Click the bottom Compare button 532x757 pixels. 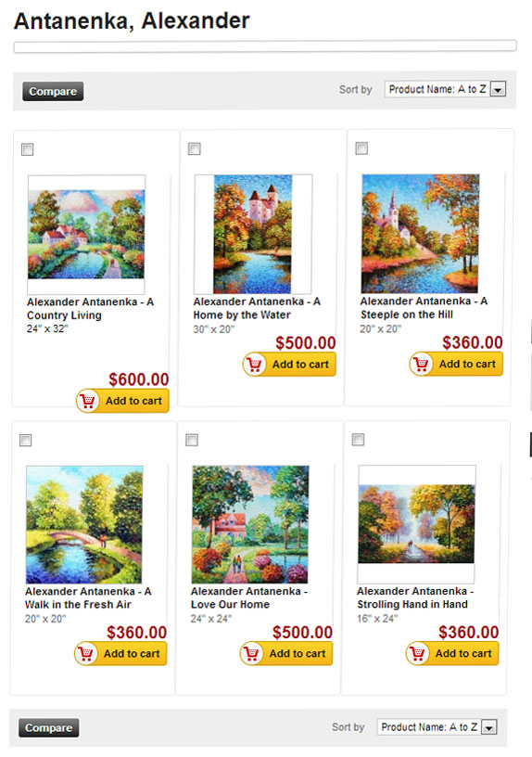[x=49, y=727]
